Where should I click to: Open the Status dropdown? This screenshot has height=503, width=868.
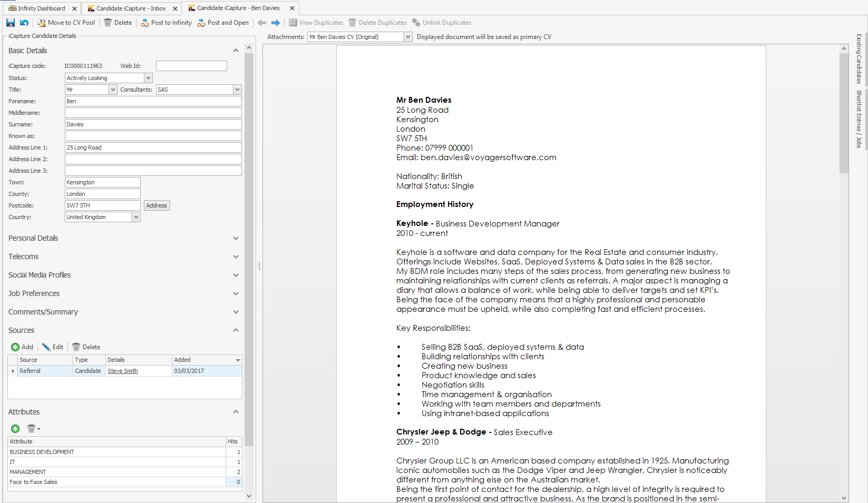coord(148,78)
